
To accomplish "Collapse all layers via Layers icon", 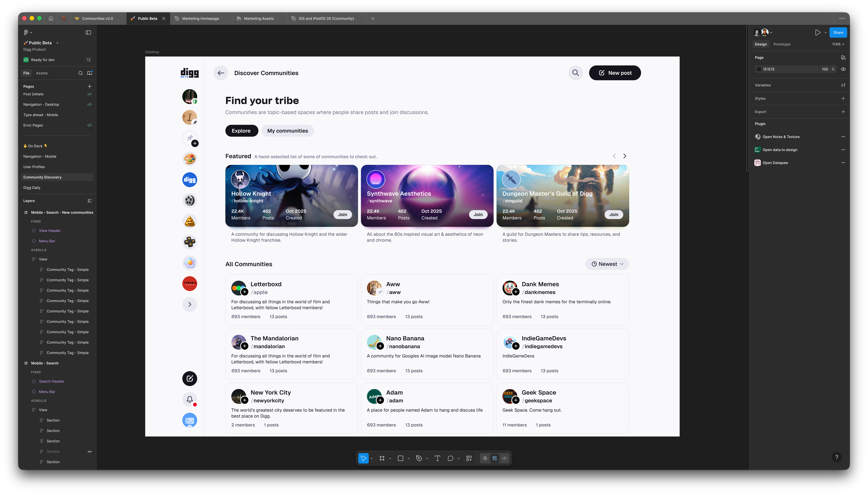I will tap(90, 201).
